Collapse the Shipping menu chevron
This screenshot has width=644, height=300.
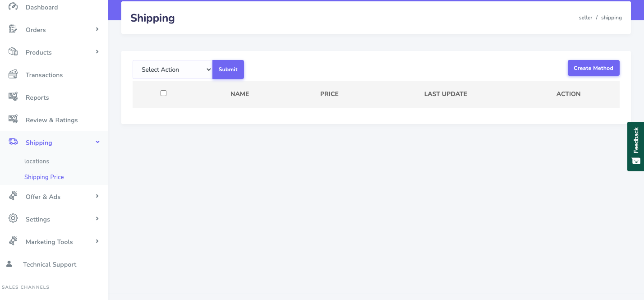coord(97,142)
